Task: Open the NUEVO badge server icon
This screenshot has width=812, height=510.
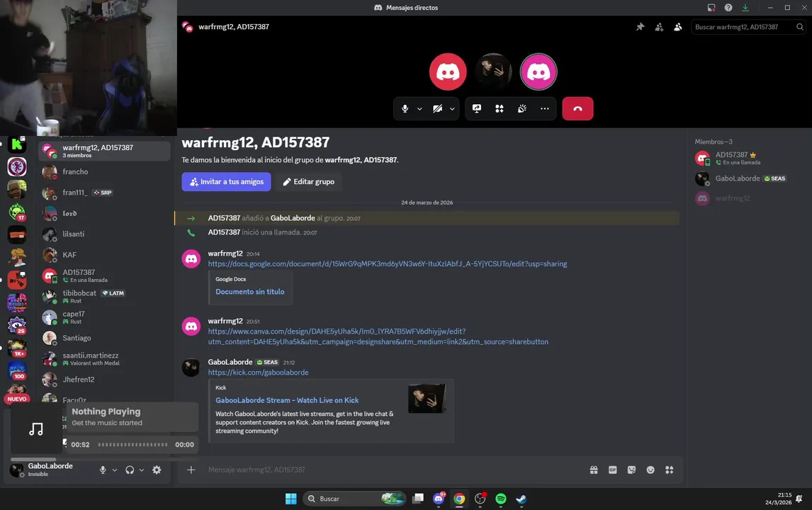Action: [17, 394]
